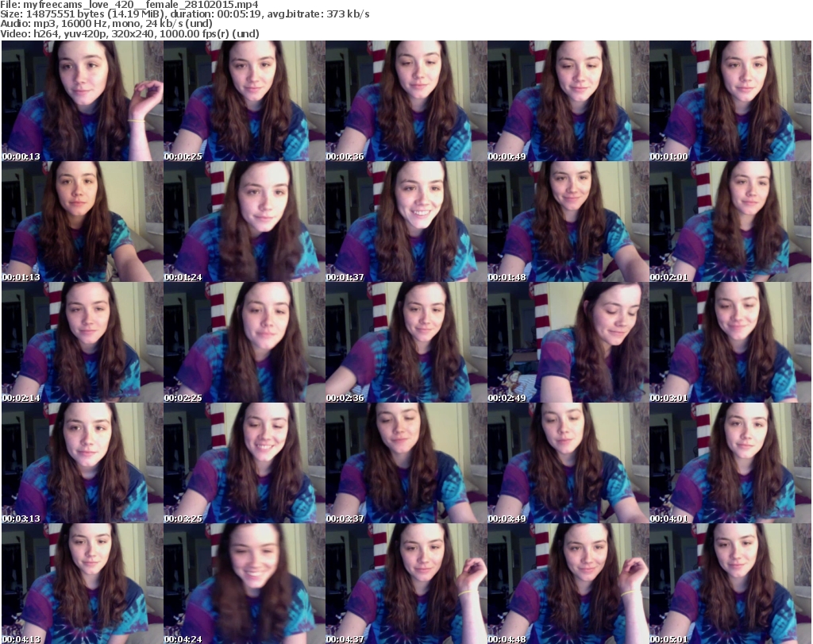Image resolution: width=813 pixels, height=644 pixels.
Task: Click the thumbnail stamped 00:02:14
Action: [83, 342]
